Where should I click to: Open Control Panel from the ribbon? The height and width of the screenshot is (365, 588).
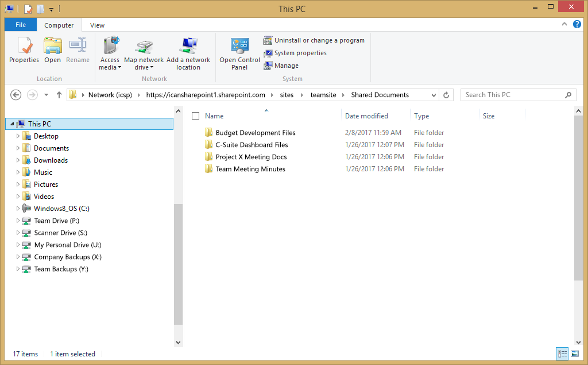(238, 52)
